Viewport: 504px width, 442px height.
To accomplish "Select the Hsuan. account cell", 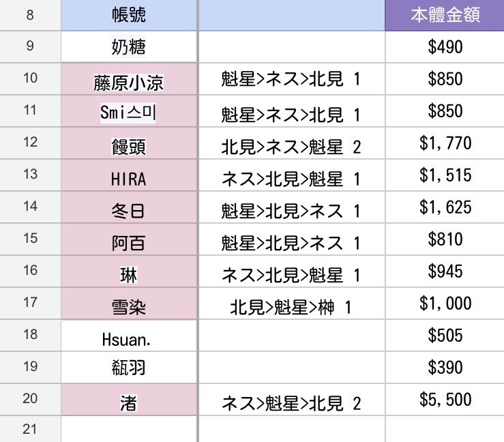I will coord(129,336).
